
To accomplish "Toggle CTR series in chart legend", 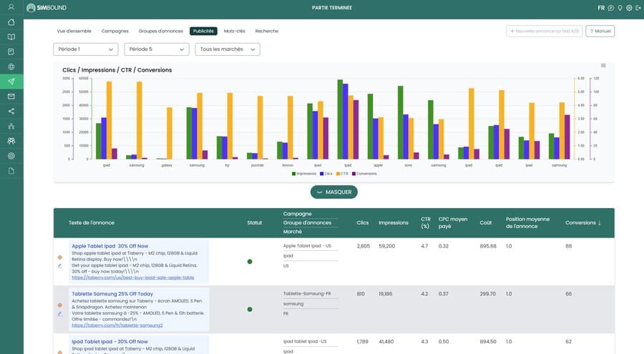I will (342, 174).
